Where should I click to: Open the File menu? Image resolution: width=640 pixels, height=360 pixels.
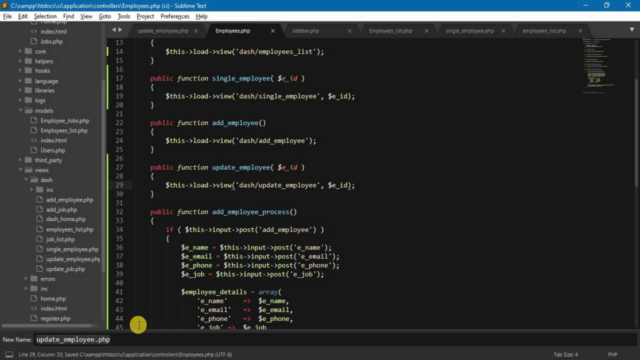point(7,16)
